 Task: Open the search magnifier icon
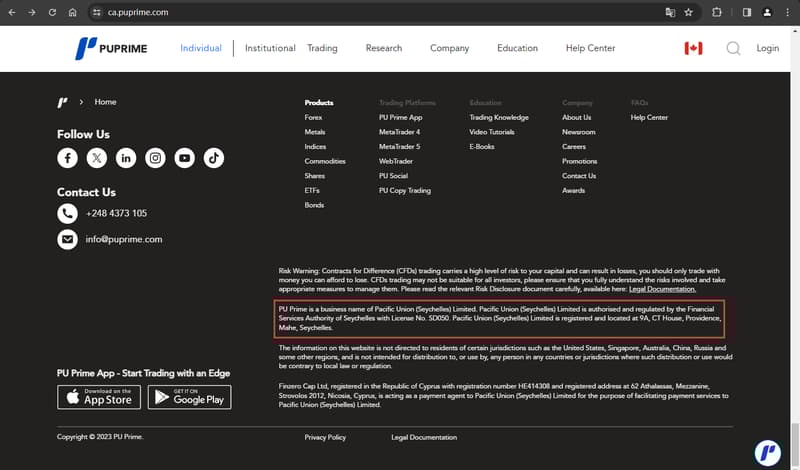(733, 48)
